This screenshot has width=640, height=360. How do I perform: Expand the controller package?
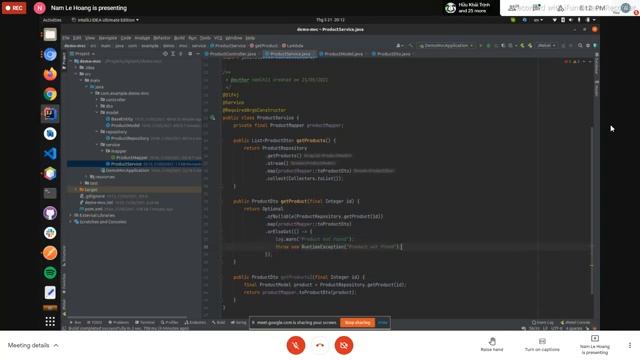tap(98, 100)
